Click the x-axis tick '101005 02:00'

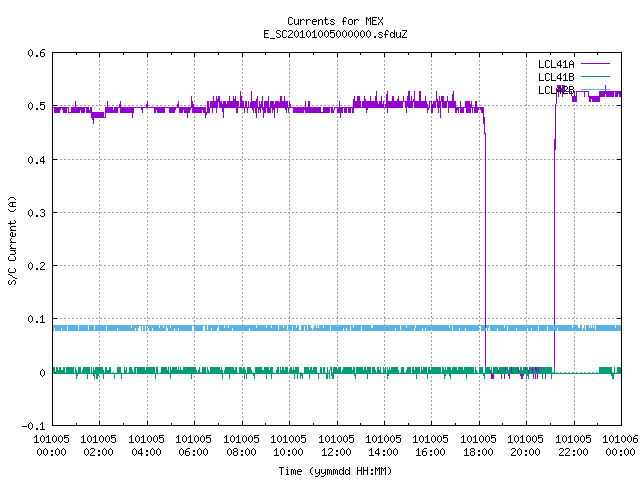[x=98, y=446]
